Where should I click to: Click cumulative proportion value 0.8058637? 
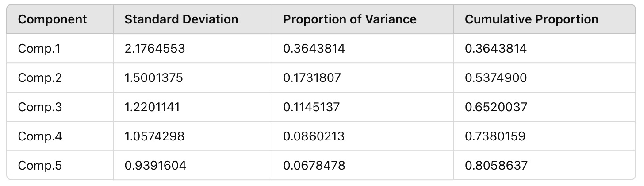click(x=496, y=166)
